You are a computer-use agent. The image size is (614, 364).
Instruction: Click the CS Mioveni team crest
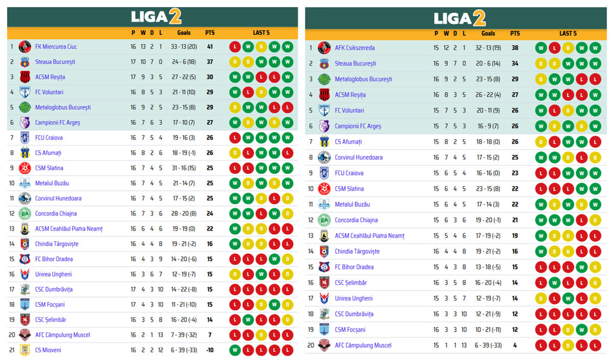pyautogui.click(x=25, y=350)
